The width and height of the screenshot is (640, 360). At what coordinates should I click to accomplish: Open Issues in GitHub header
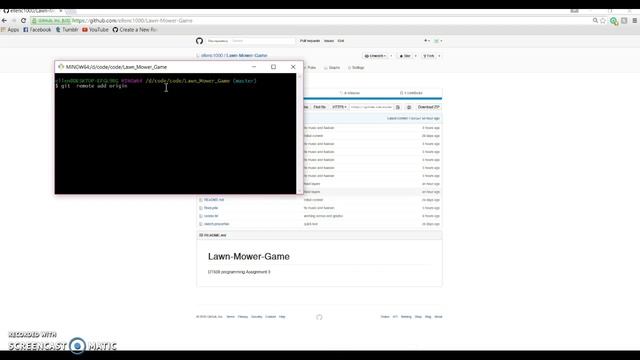[x=329, y=41]
